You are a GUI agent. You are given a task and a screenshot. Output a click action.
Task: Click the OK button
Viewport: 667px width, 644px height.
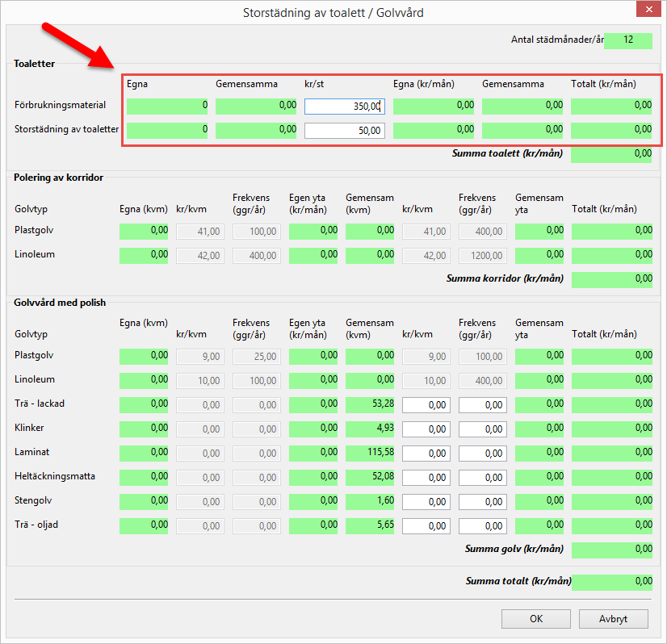(535, 619)
